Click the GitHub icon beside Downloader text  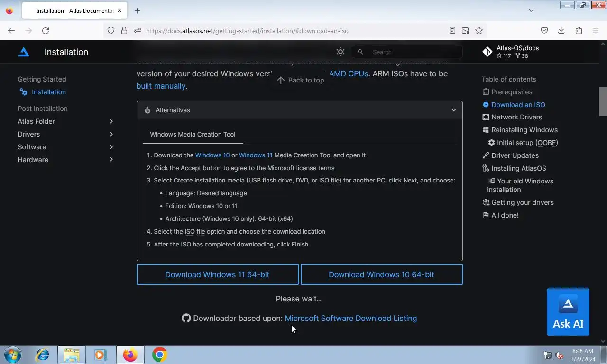click(186, 318)
